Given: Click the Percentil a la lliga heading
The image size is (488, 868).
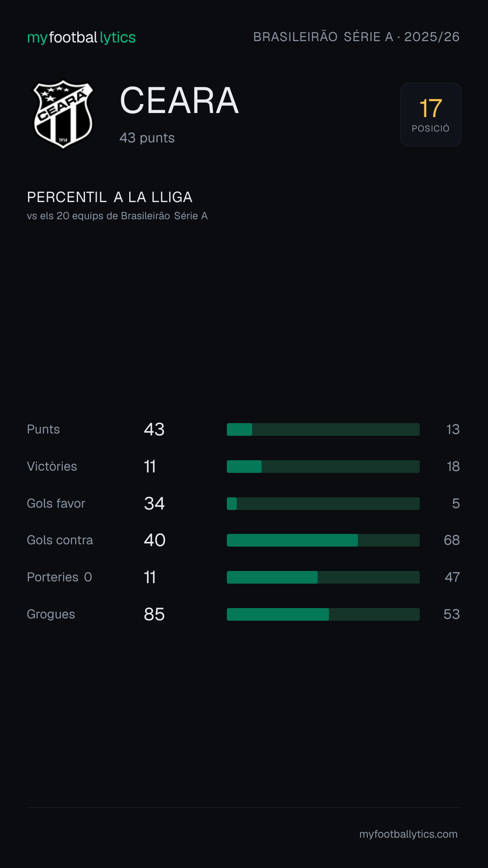Looking at the screenshot, I should point(110,197).
